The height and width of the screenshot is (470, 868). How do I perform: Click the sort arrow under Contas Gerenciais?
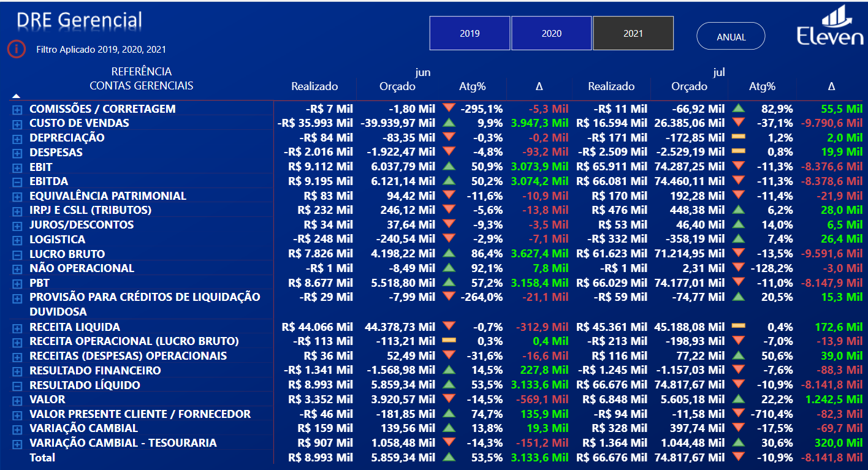(x=17, y=96)
